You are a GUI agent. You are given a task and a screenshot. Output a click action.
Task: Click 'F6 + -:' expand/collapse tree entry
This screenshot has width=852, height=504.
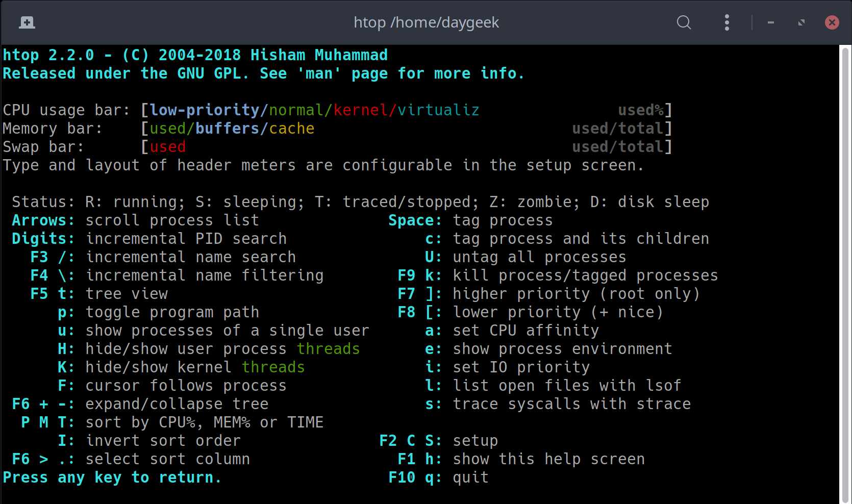coord(140,404)
